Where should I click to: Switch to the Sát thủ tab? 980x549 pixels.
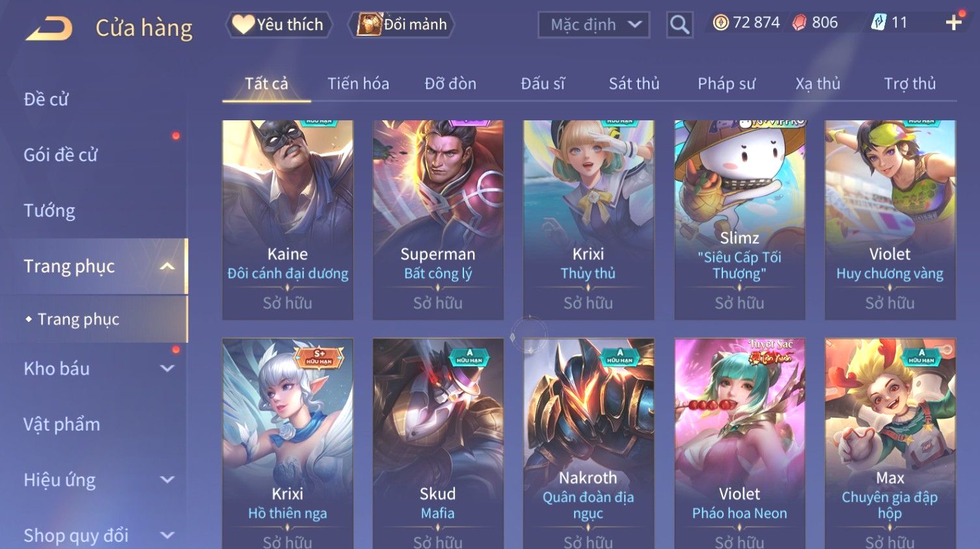click(634, 84)
